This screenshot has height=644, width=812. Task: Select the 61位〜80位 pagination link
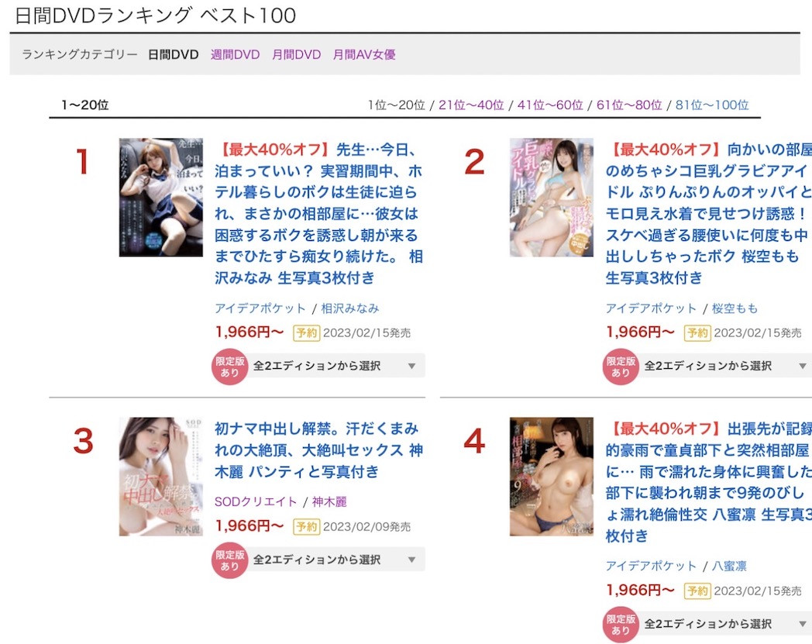tap(629, 105)
